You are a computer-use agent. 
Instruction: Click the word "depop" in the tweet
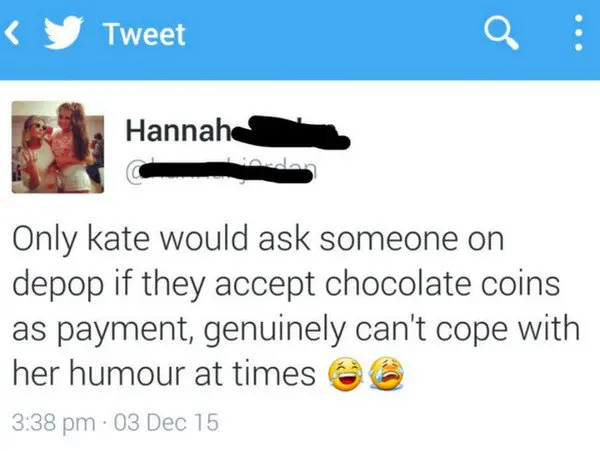coord(58,285)
